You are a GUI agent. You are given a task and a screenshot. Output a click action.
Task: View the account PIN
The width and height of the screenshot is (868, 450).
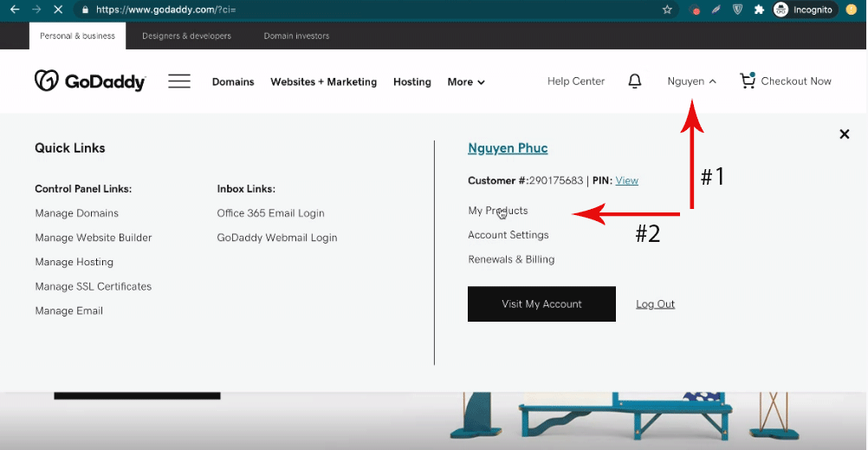[626, 180]
